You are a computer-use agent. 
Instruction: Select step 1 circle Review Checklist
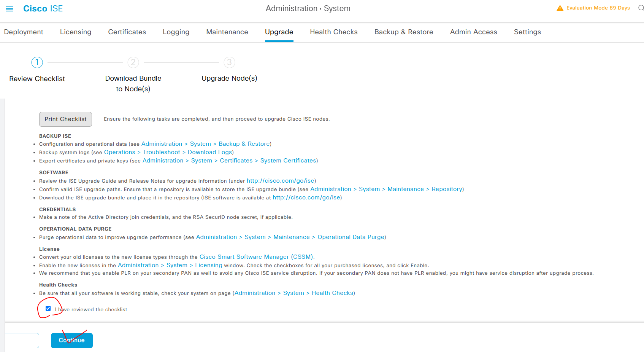pos(37,62)
